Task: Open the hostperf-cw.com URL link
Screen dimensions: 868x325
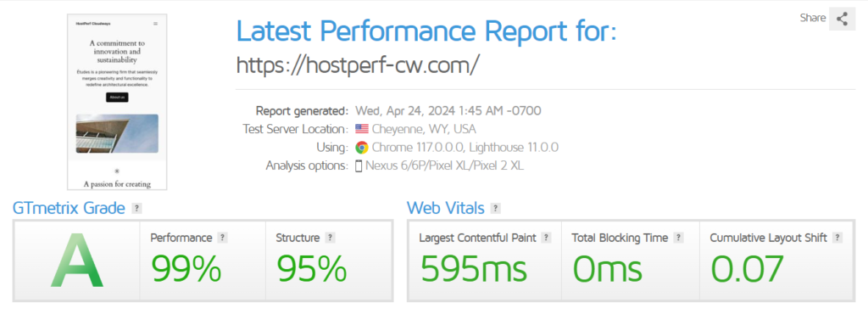Action: click(x=358, y=65)
